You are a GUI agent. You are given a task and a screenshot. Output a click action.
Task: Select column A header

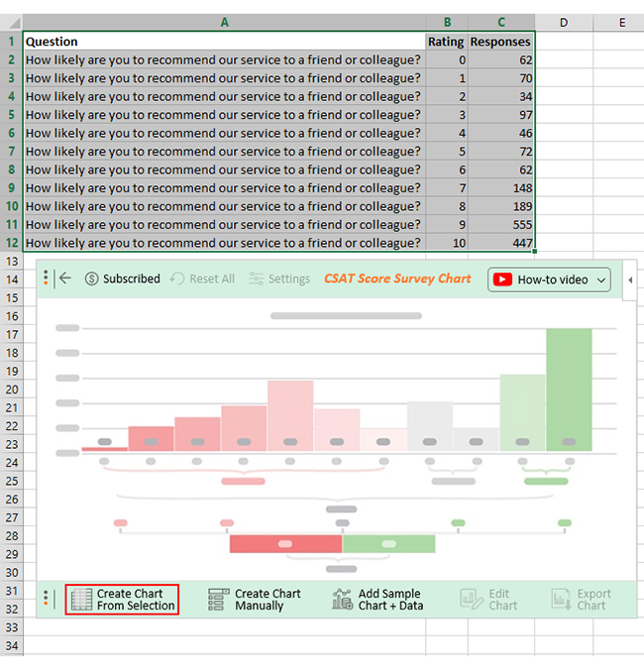click(224, 22)
